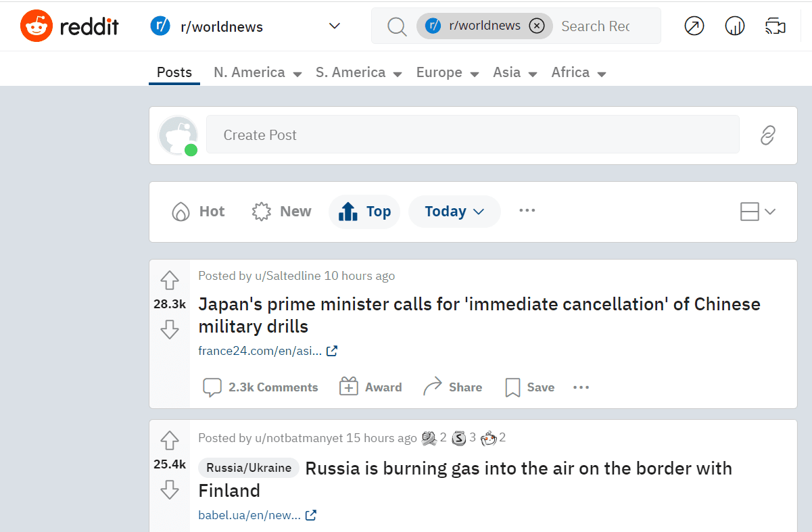The image size is (812, 532).
Task: Remove r/worldnews filter from search box
Action: click(x=537, y=26)
